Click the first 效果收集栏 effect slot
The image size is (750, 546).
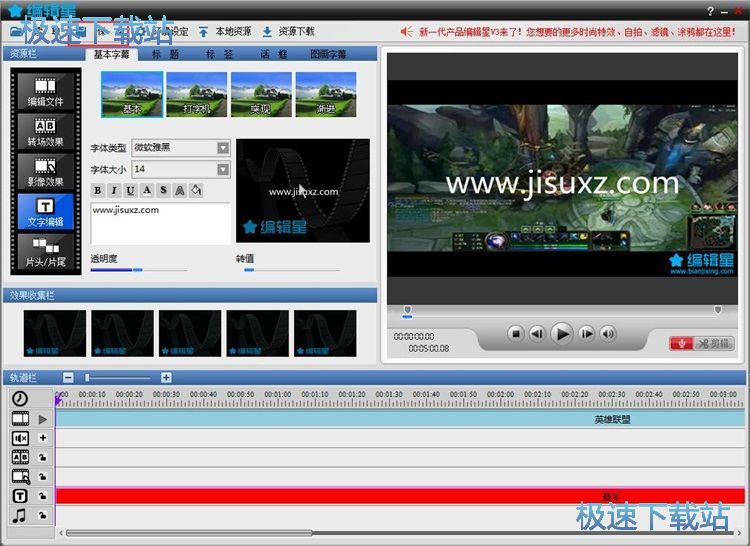(55, 333)
